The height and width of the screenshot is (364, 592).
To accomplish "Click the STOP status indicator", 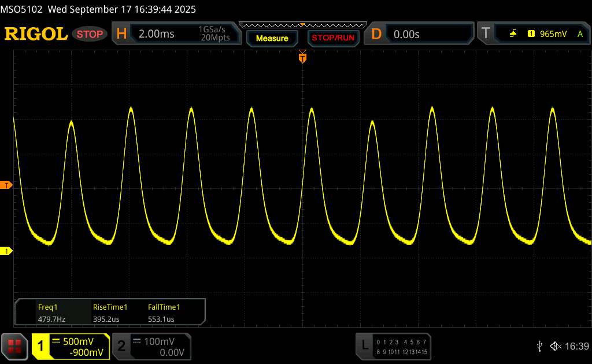I will tap(90, 34).
